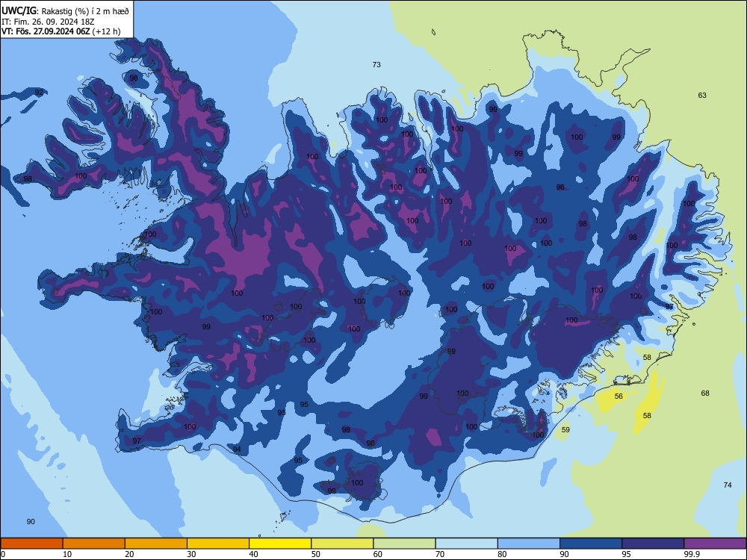This screenshot has height=560, width=747.
Task: Click the value "68" off the east coast
Action: pyautogui.click(x=705, y=393)
